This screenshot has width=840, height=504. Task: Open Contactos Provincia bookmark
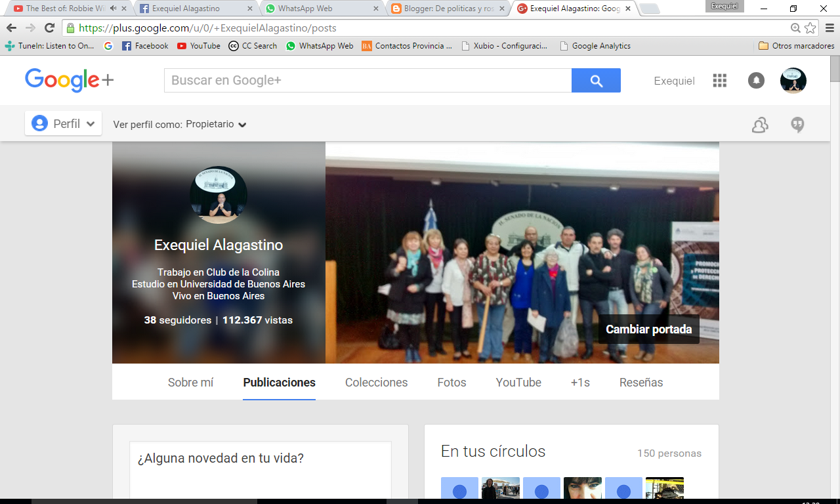407,46
